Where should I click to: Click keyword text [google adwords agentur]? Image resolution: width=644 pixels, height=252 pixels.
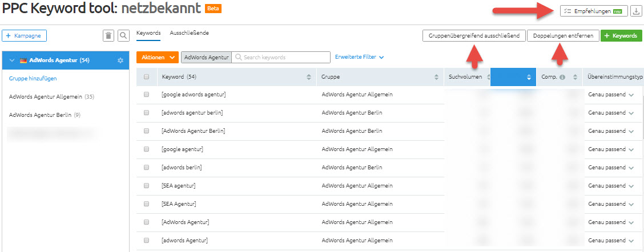tap(194, 95)
